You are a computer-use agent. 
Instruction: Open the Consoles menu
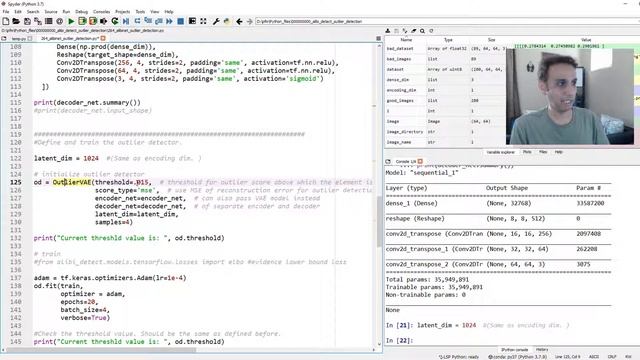[102, 12]
